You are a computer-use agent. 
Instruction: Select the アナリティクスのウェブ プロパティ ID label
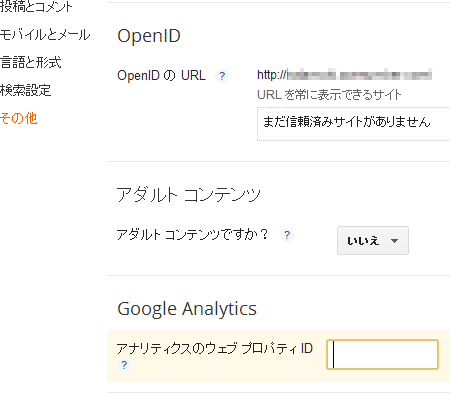pos(215,349)
